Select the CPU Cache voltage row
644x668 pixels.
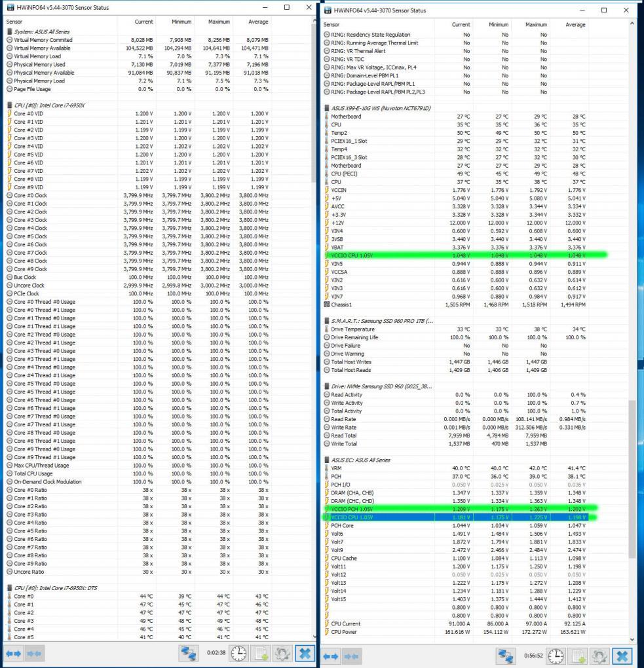(455, 558)
